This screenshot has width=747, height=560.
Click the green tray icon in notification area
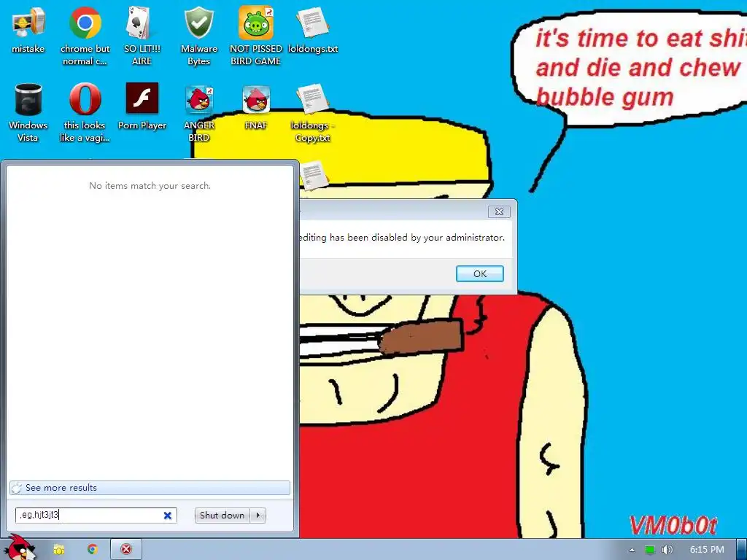pyautogui.click(x=650, y=550)
